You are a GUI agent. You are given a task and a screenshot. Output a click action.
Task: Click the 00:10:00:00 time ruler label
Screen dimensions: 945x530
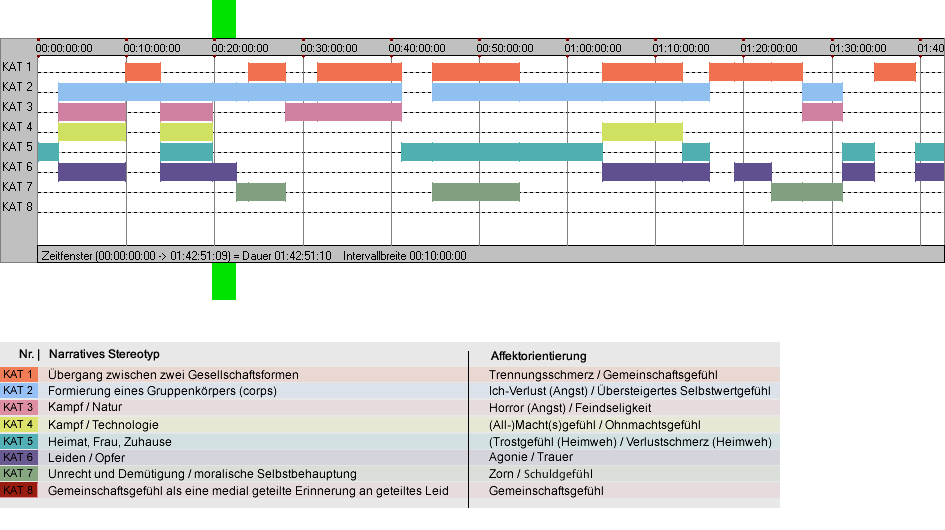point(152,48)
